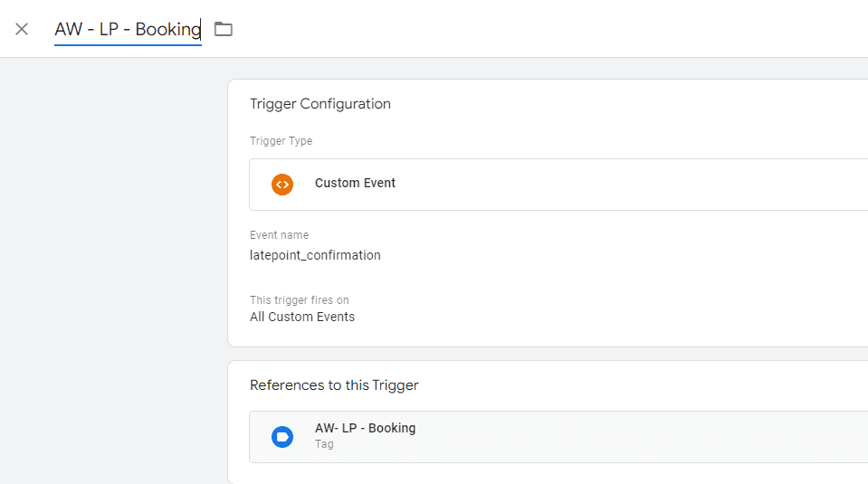This screenshot has height=484, width=868.
Task: Click the 'Tag' subtitle under the reference
Action: [x=324, y=444]
